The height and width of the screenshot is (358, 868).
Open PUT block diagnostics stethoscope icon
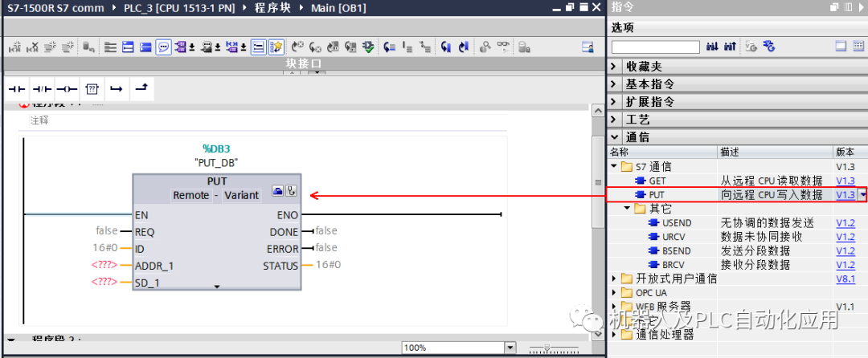[x=291, y=191]
